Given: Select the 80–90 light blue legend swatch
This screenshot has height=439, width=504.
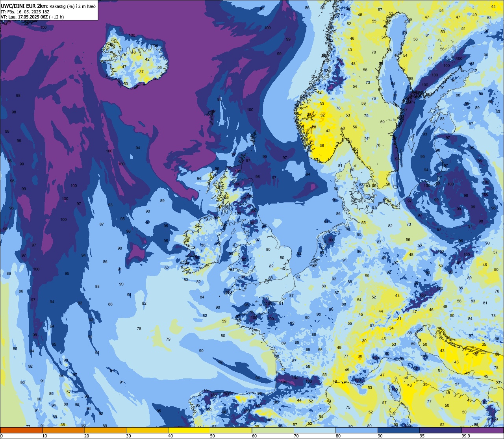Looking at the screenshot, I should 357,430.
